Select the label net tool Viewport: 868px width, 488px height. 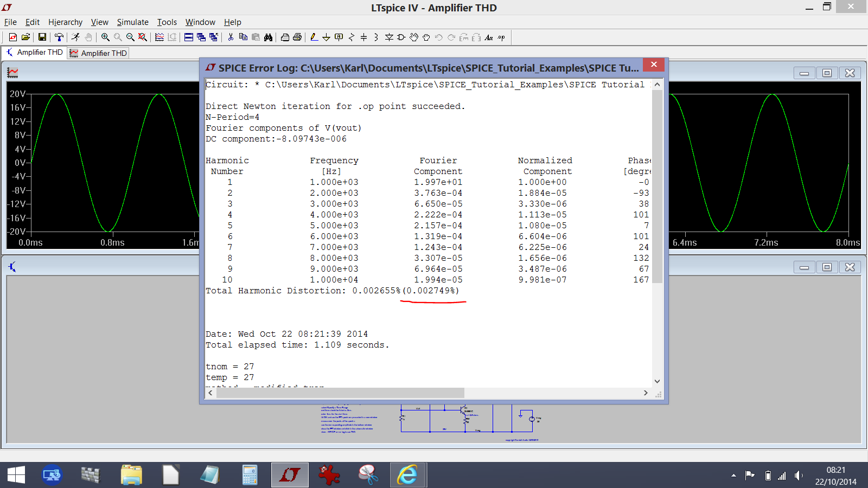click(339, 37)
